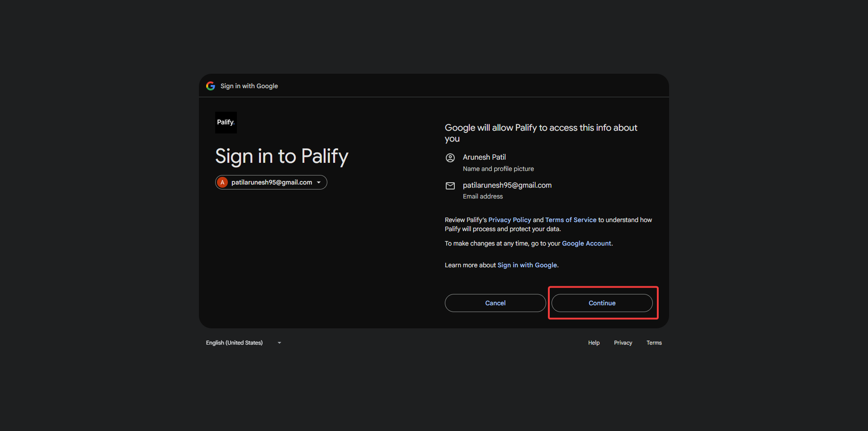Click the Arunesh Patil name entry

484,157
